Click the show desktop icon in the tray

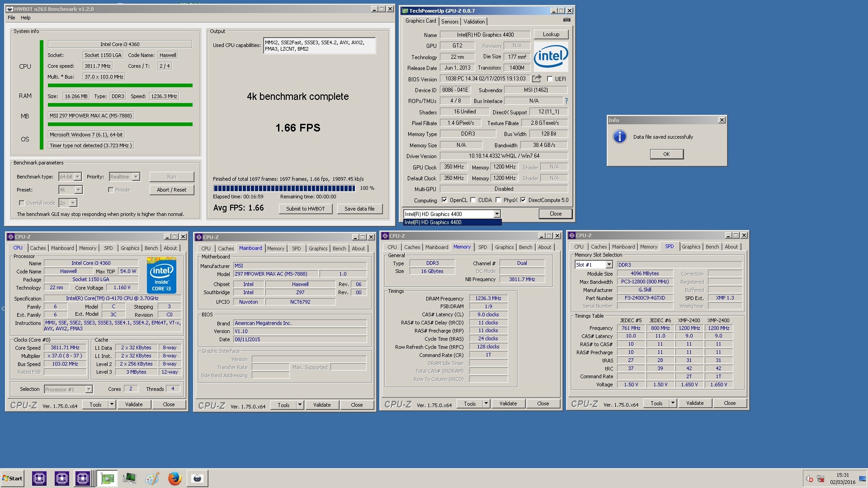click(863, 479)
